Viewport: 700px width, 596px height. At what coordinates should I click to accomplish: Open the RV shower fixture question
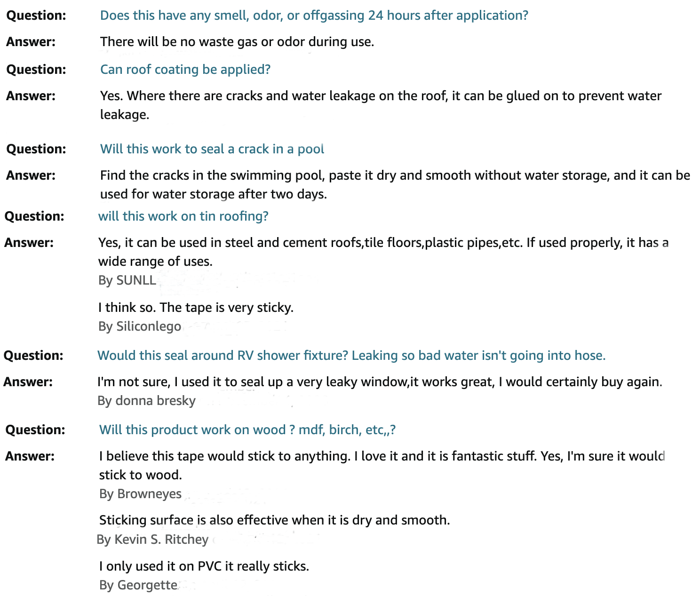351,356
